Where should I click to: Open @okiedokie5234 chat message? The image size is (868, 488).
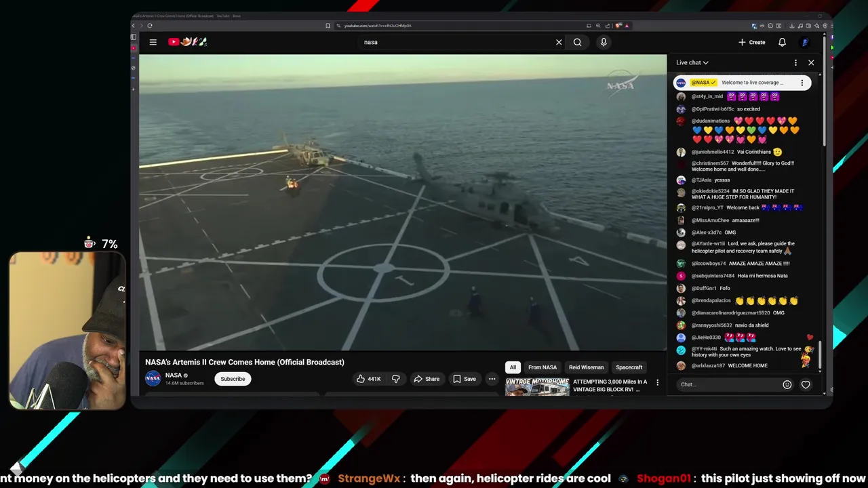pos(739,194)
